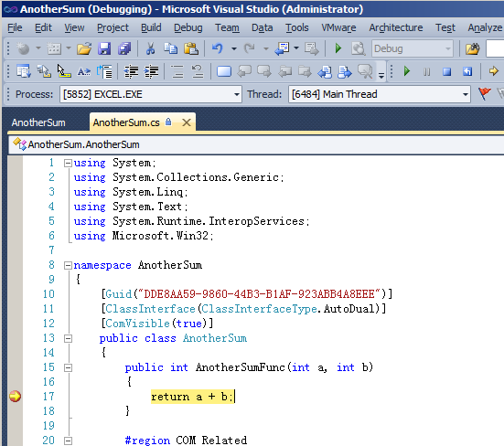The height and width of the screenshot is (446, 504).
Task: Click the Undo arrow icon
Action: (218, 48)
